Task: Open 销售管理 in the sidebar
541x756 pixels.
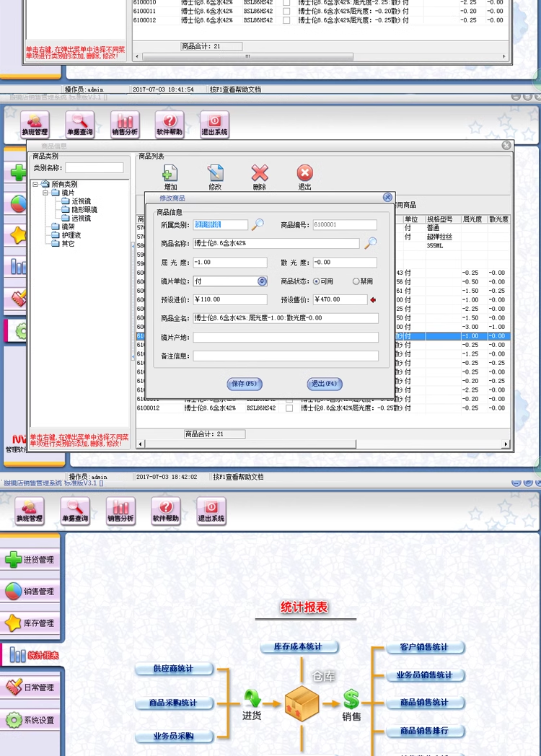Action: (30, 592)
